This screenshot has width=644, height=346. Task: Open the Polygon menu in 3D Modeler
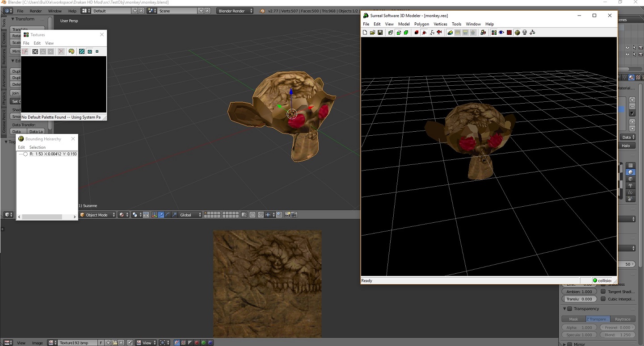coord(421,24)
